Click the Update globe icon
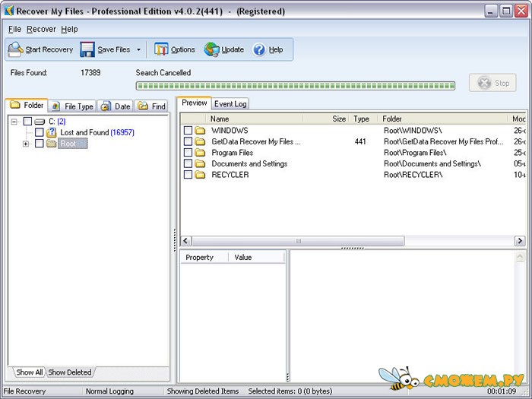 pyautogui.click(x=212, y=49)
